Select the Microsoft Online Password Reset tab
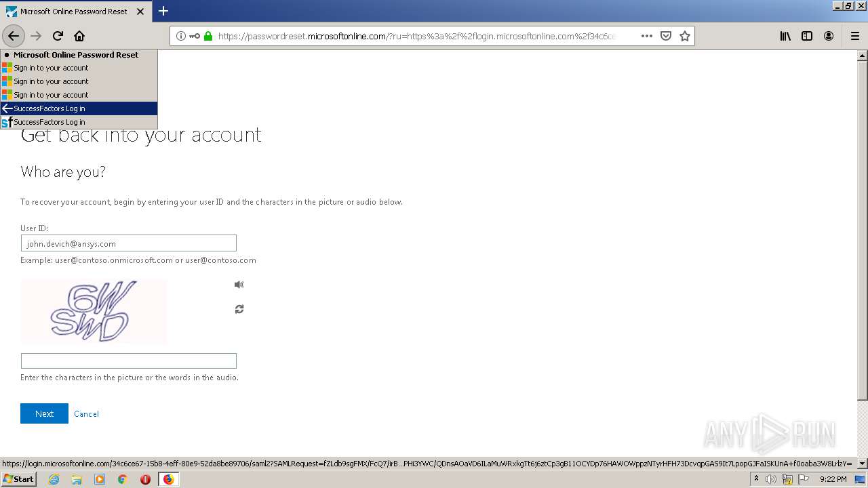 pos(73,12)
